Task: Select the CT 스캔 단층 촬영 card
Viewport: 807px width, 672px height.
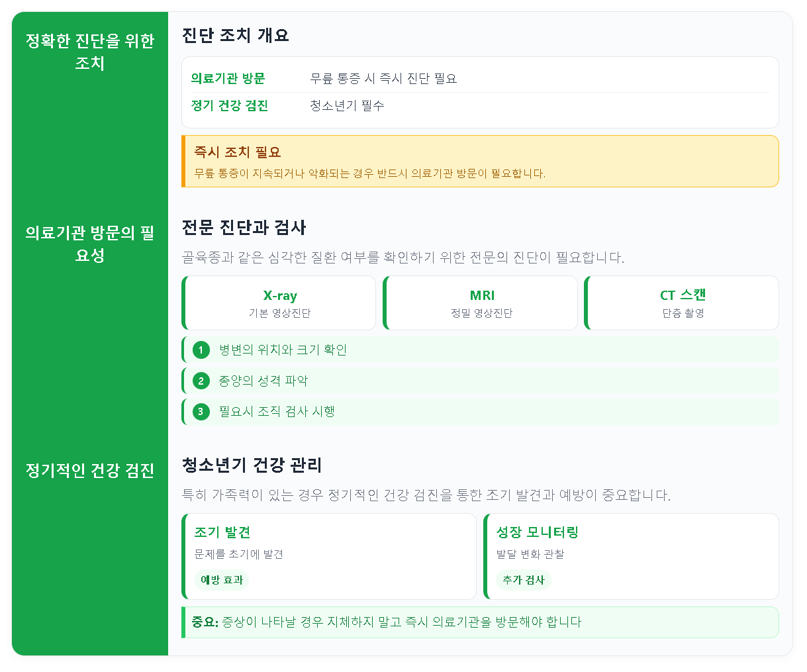Action: tap(682, 303)
